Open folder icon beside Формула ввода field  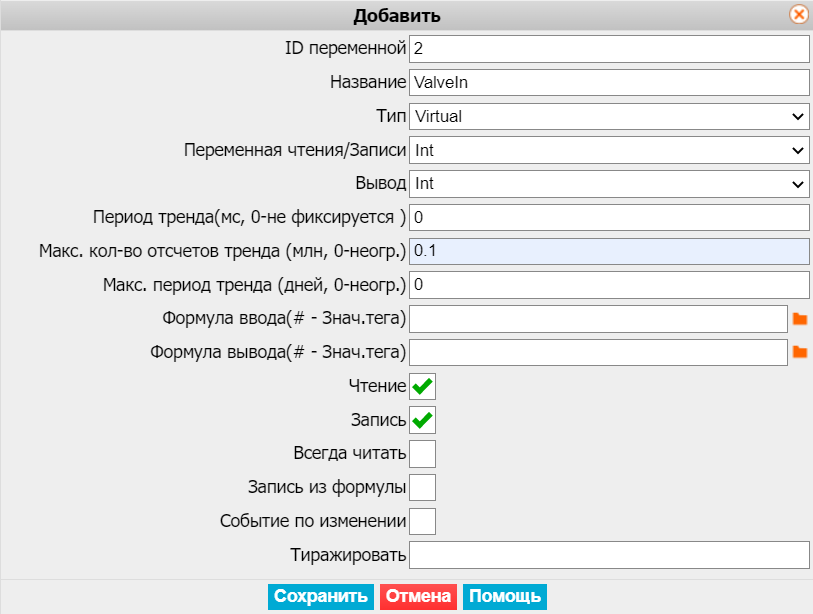coord(800,319)
